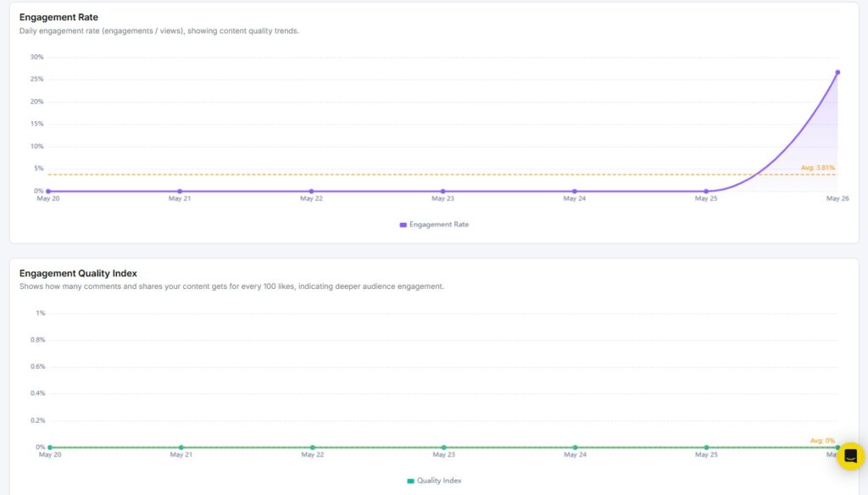Select the May 24 point on Engagement Rate line
Viewport: 868px width, 495px height.
pos(575,192)
